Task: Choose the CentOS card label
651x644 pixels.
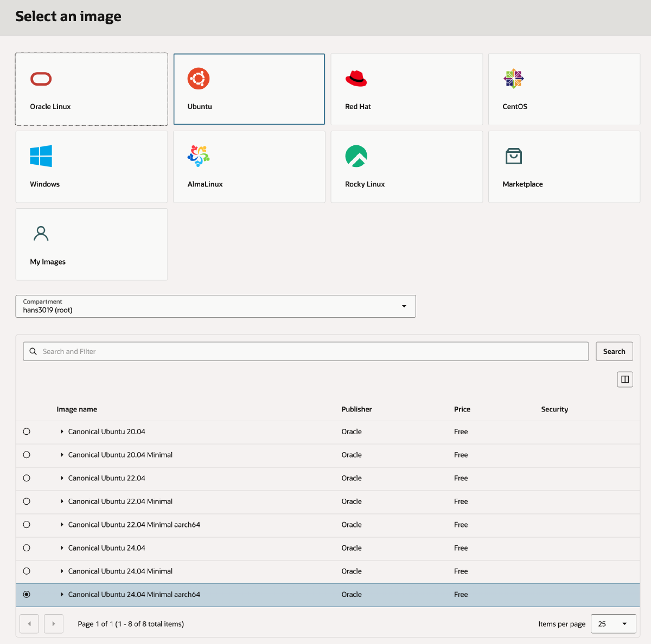Action: [x=515, y=107]
